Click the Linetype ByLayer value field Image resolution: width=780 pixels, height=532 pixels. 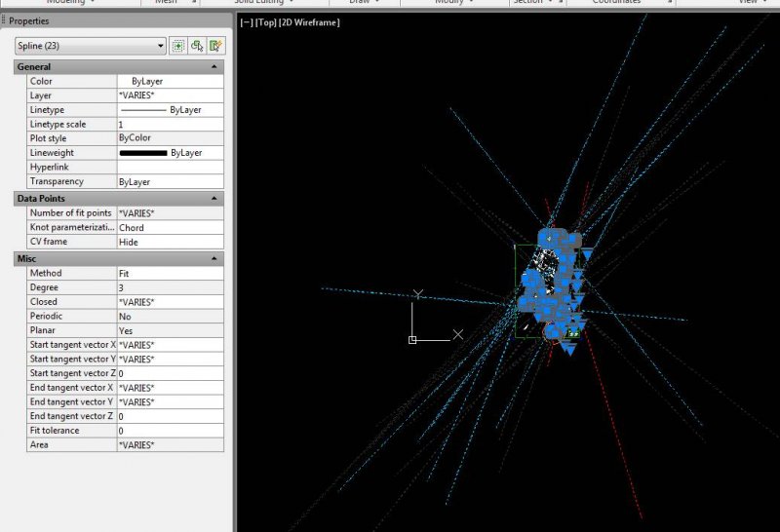coord(170,110)
